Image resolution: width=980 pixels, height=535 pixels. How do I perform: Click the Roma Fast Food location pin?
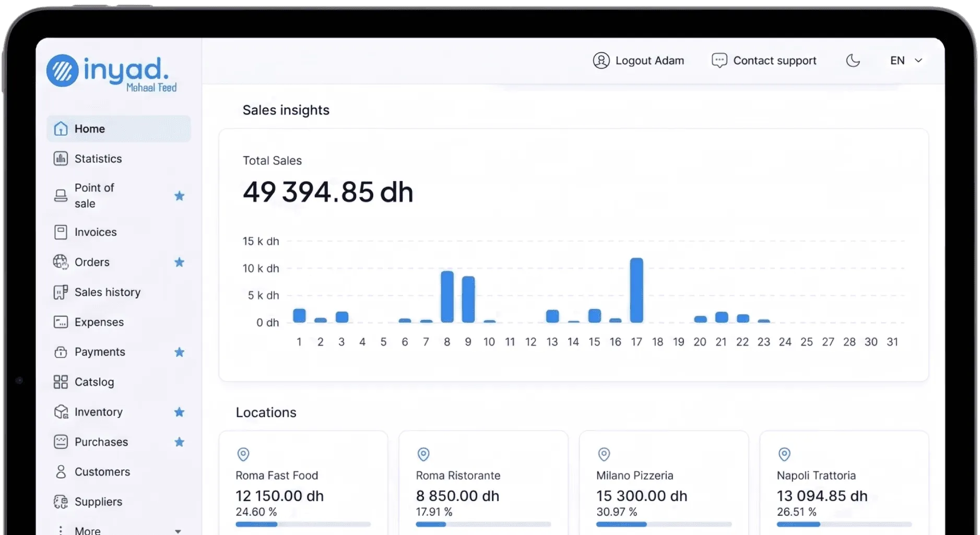click(243, 454)
